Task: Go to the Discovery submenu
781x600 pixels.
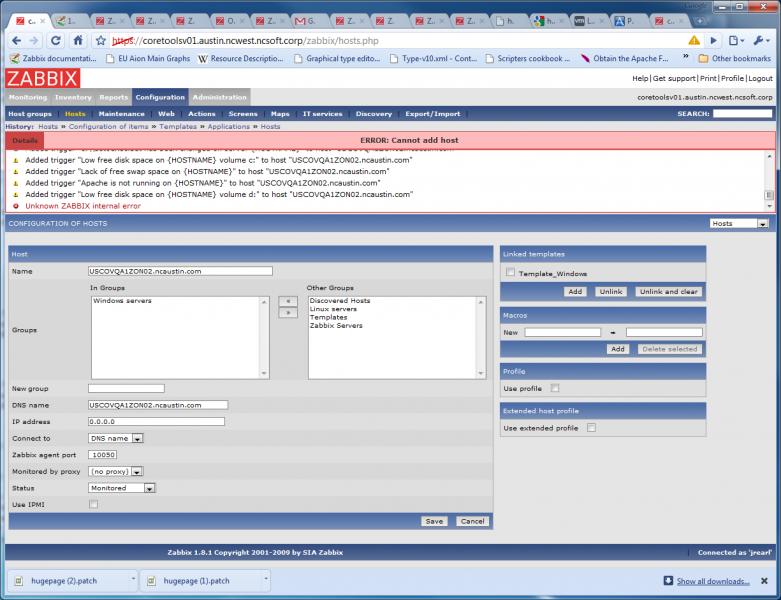Action: (x=374, y=114)
